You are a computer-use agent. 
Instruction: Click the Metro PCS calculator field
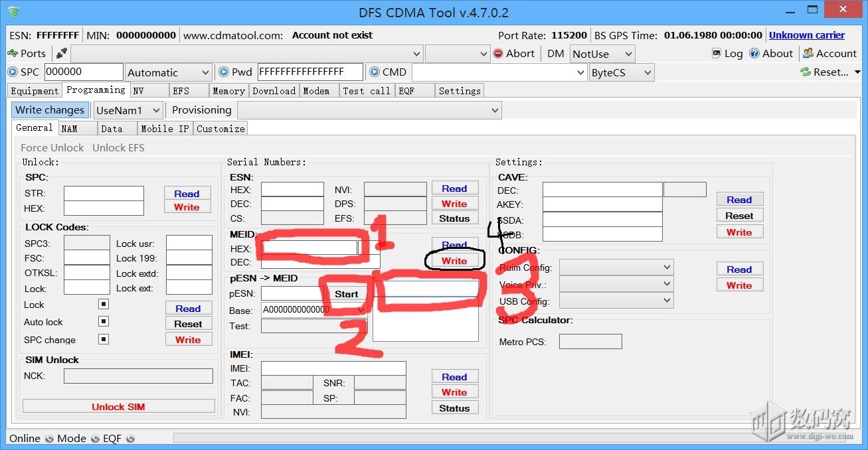pos(590,342)
